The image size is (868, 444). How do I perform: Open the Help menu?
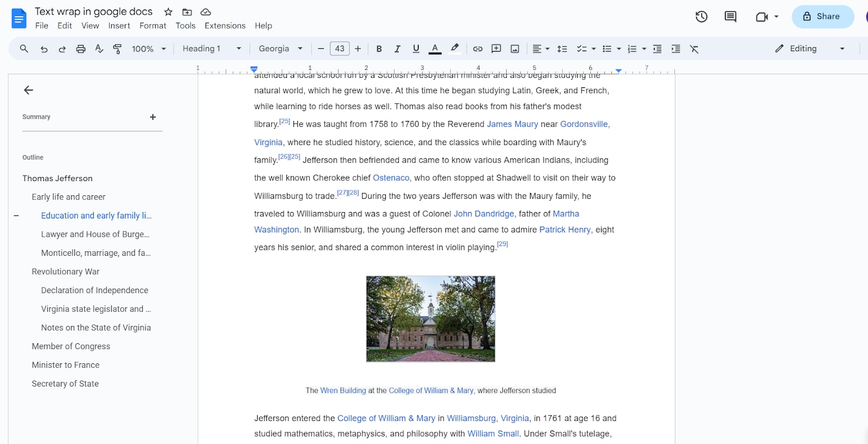pyautogui.click(x=264, y=25)
